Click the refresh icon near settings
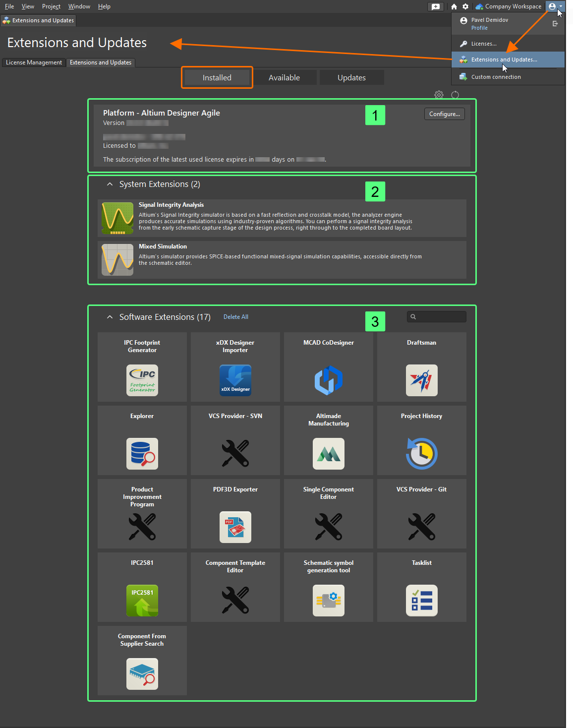Viewport: 573px width, 728px height. click(455, 95)
